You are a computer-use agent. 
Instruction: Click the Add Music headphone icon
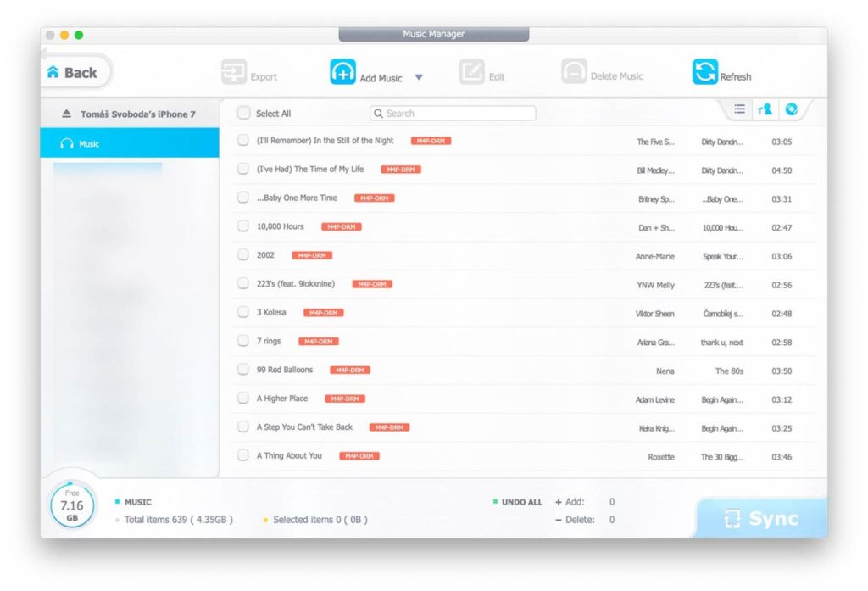tap(342, 73)
